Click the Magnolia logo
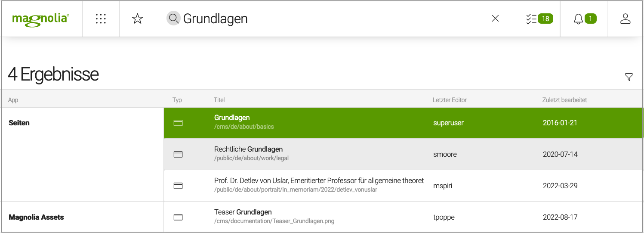The image size is (644, 233). [x=41, y=19]
